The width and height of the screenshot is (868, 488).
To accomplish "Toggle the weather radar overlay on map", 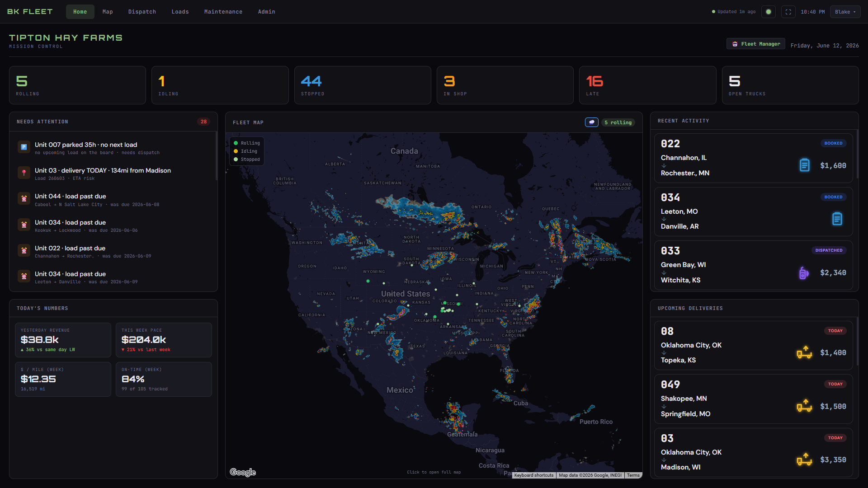I will point(592,122).
